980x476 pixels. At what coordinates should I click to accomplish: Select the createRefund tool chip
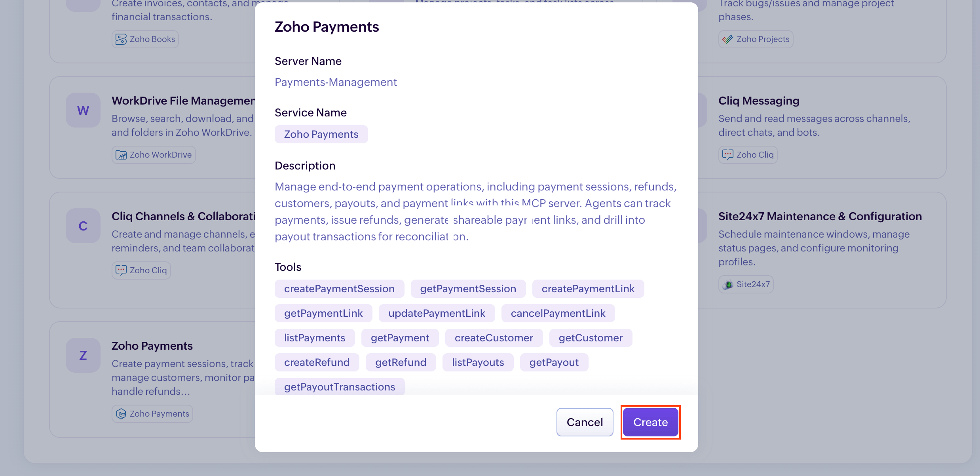[x=317, y=362]
